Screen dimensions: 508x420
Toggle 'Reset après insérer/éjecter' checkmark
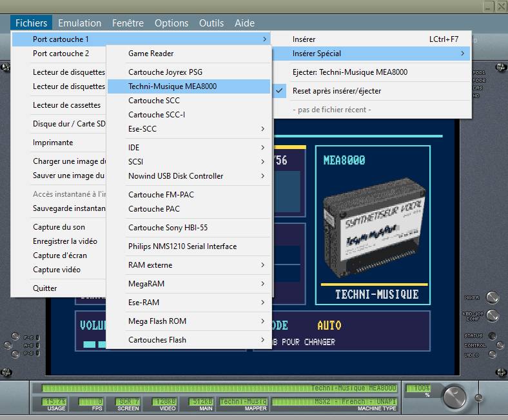(x=279, y=91)
